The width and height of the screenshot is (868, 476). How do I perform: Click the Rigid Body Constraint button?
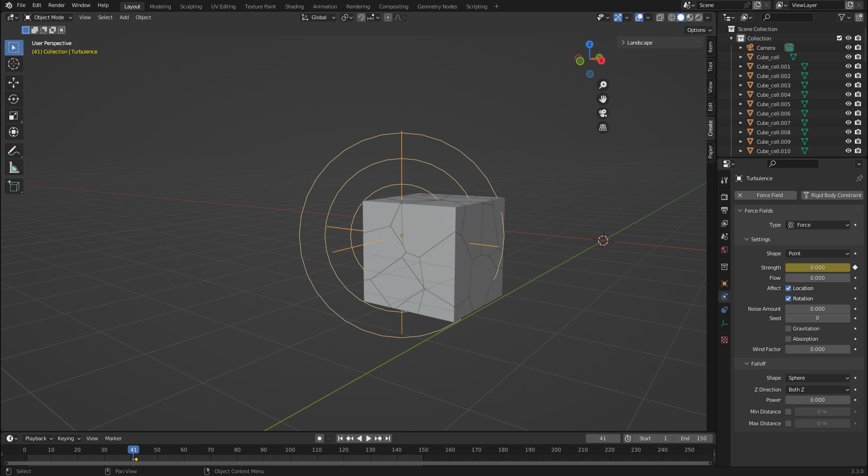click(832, 195)
